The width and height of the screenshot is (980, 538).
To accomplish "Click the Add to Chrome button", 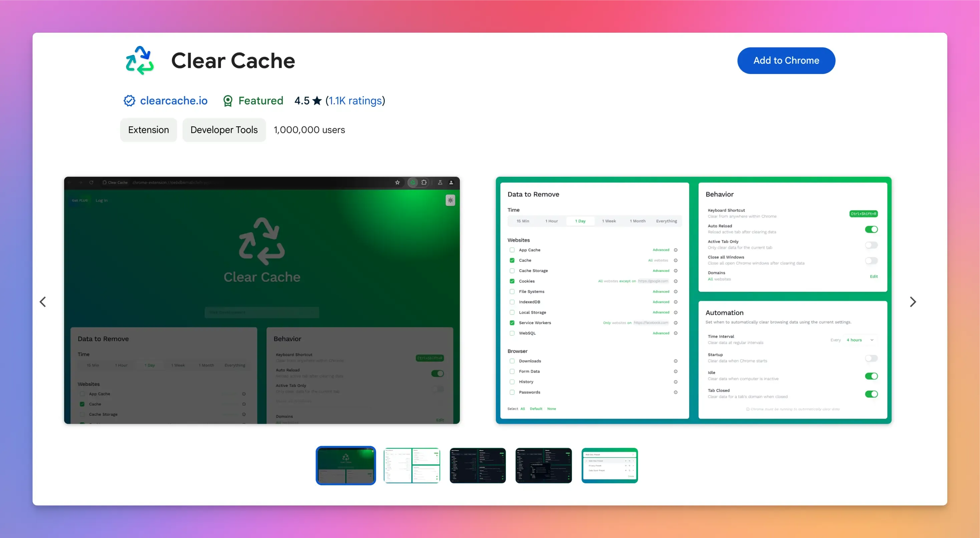I will (786, 60).
